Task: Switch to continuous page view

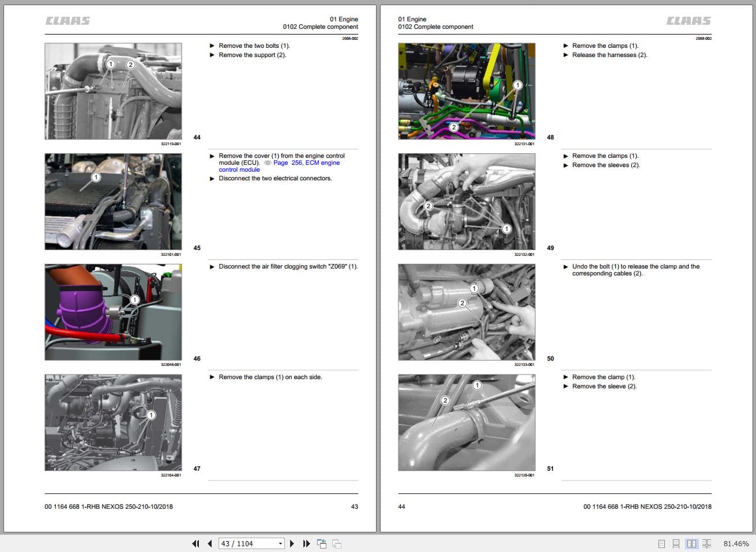Action: point(676,543)
